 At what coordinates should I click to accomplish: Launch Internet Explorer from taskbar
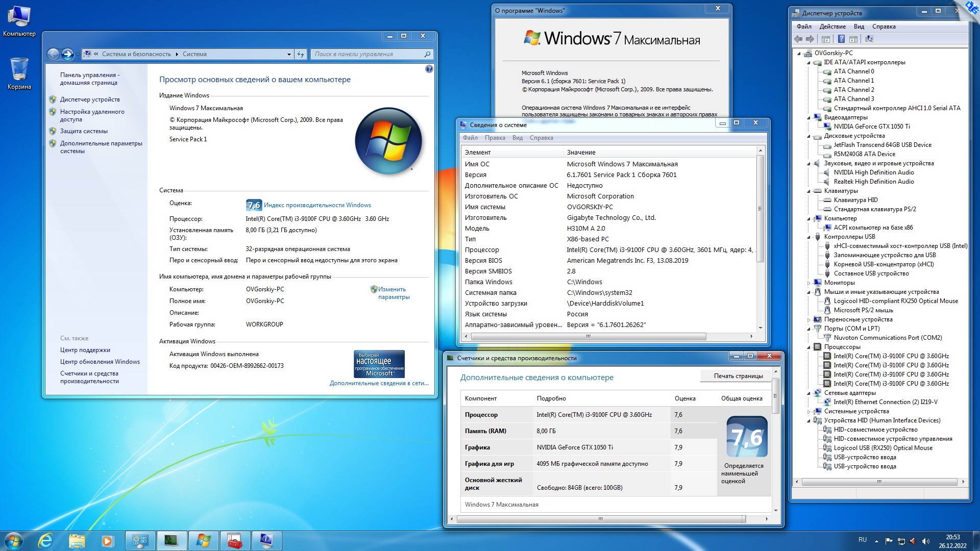(45, 541)
